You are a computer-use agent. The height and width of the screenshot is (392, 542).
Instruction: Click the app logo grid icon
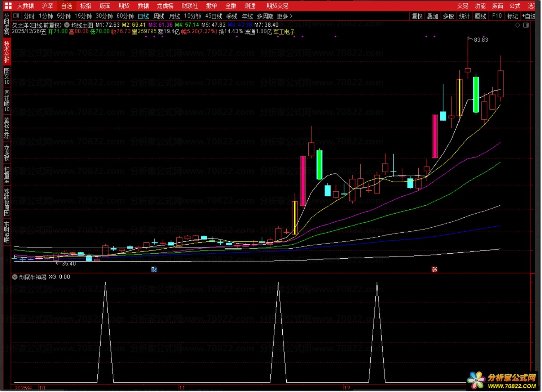click(8, 6)
